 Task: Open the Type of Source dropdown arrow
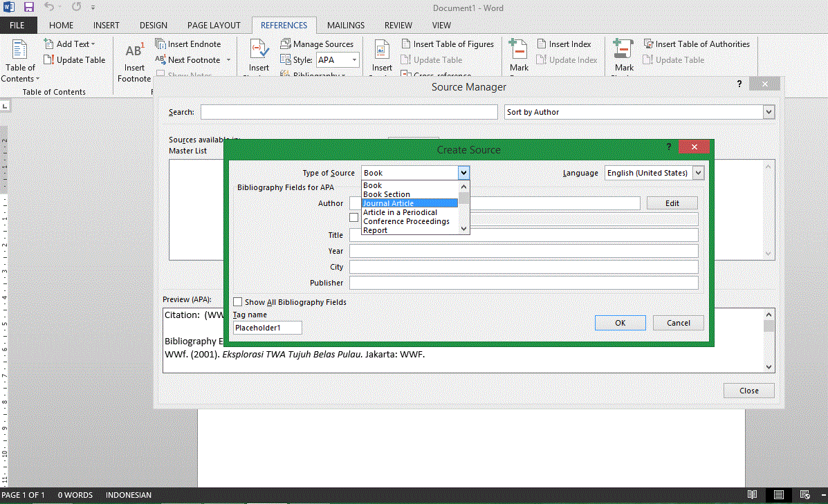[x=463, y=173]
